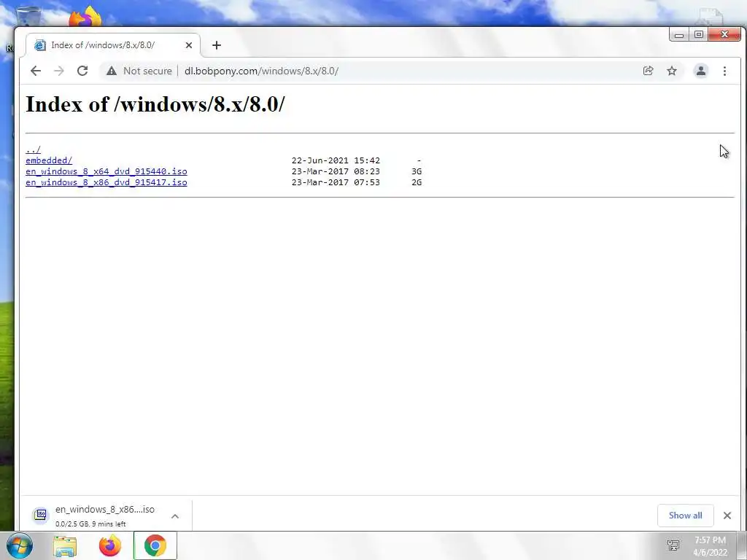Go back to the previous page
747x560 pixels.
(36, 71)
